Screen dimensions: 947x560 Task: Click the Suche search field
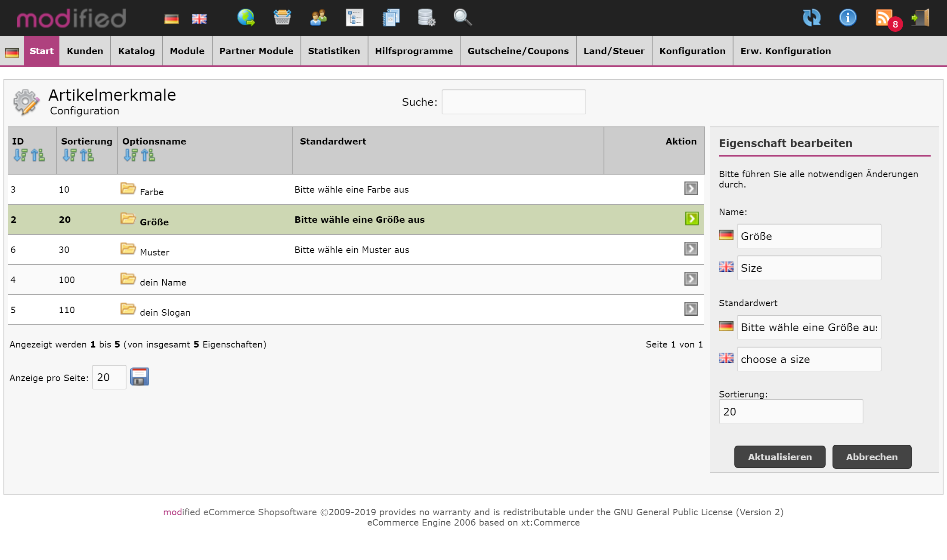tap(514, 102)
